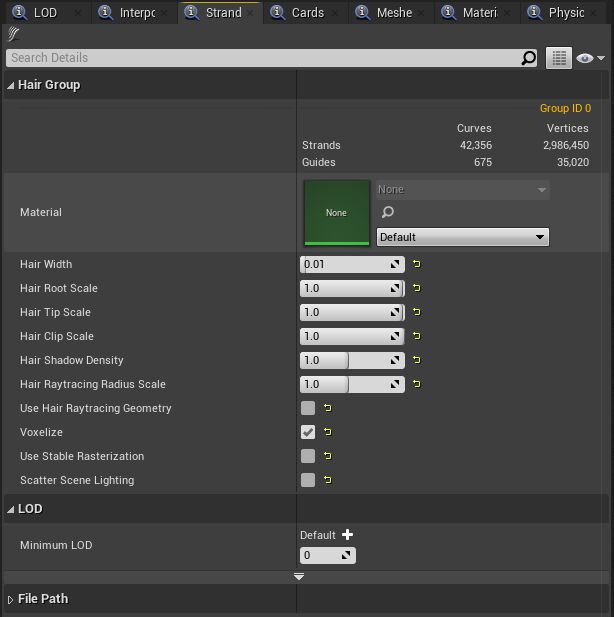Open the property matrix grid view icon
The image size is (614, 617).
click(558, 58)
